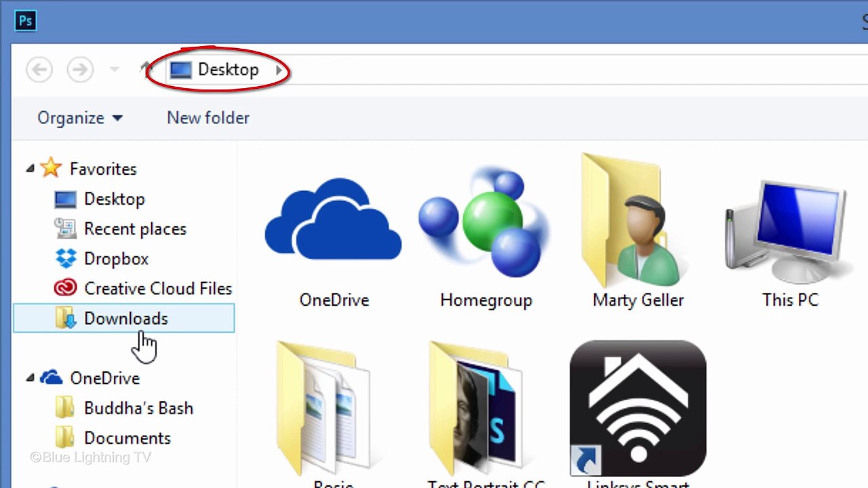Open the Organize dropdown menu
The height and width of the screenshot is (488, 868).
[80, 118]
